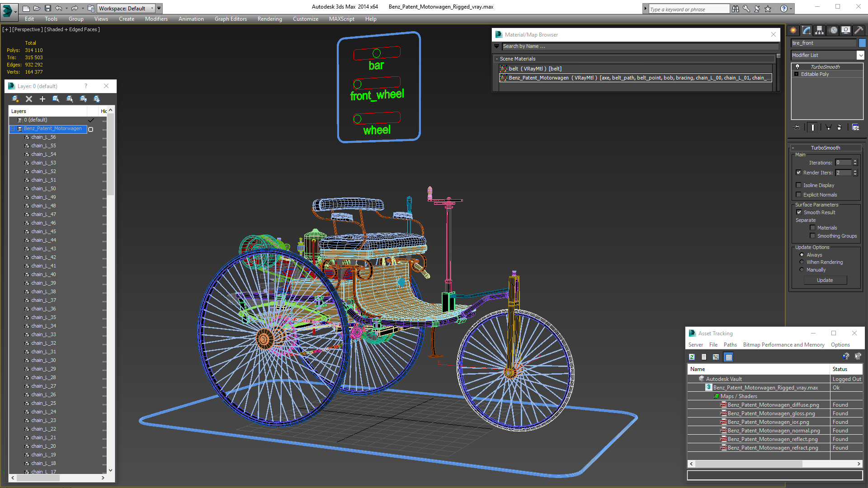Click the Update button in TurboSmooth
Image resolution: width=868 pixels, height=488 pixels.
click(x=825, y=280)
